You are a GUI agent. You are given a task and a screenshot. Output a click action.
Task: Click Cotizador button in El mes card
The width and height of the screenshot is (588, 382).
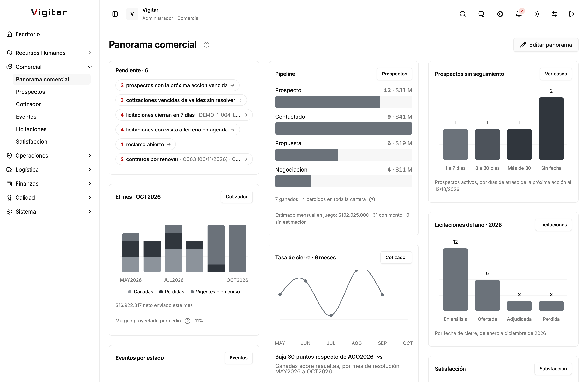coord(236,197)
